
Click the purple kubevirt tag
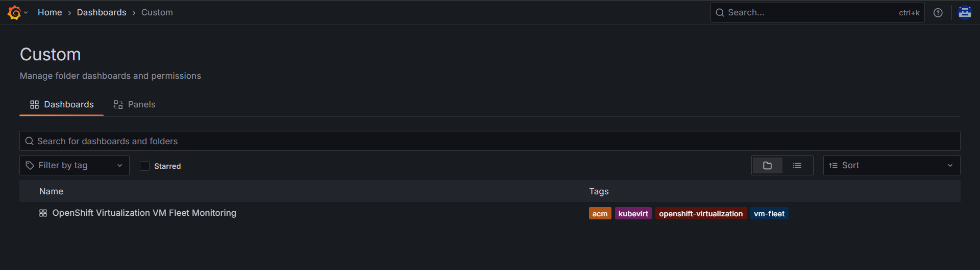(633, 214)
